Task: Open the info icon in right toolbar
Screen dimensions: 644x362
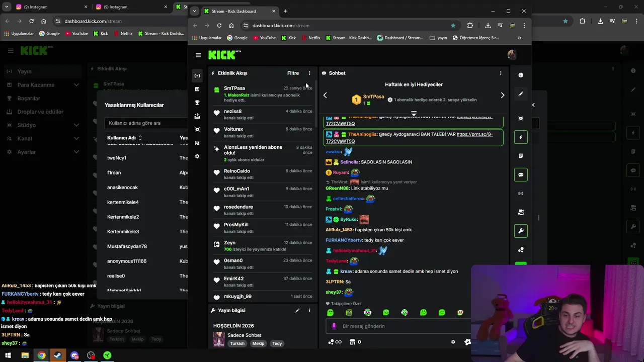Action: point(521,75)
